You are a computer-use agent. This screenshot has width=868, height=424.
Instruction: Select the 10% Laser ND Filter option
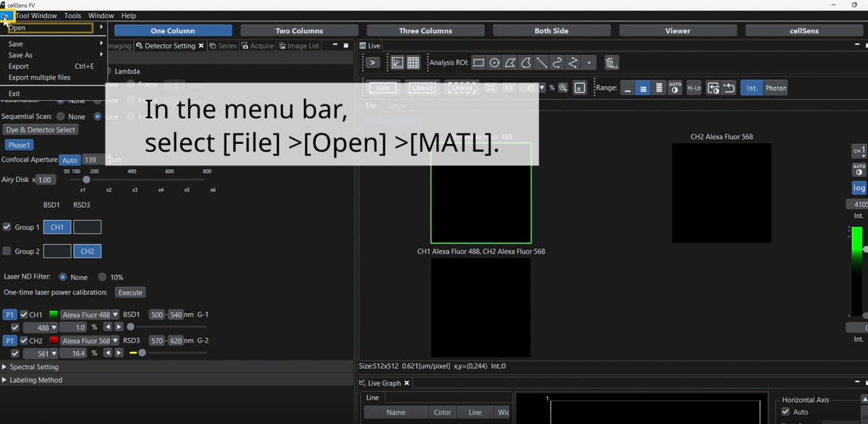102,277
